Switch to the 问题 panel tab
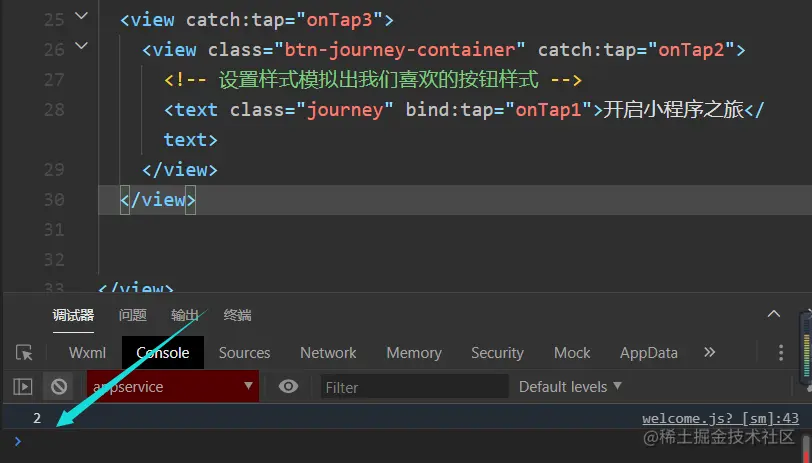This screenshot has width=812, height=463. click(133, 315)
